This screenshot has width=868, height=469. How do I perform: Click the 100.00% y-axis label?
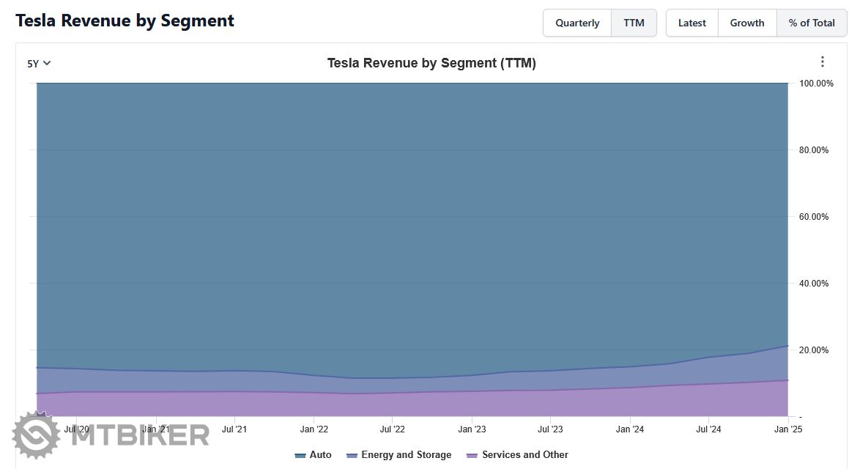815,84
